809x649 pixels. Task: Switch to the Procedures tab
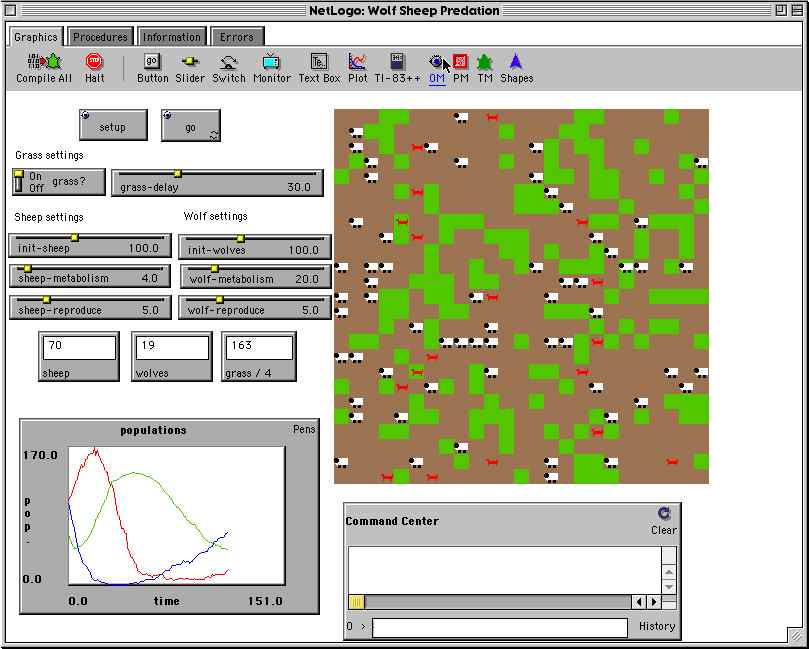[100, 37]
